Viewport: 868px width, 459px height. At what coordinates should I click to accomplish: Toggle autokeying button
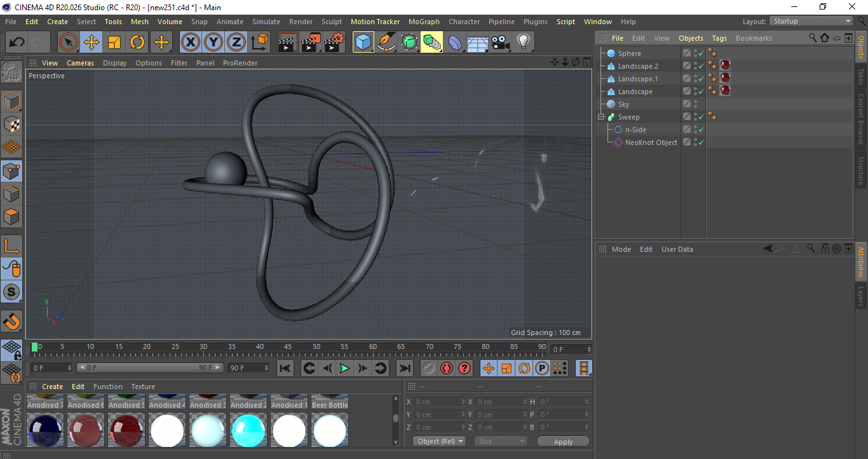[x=447, y=368]
